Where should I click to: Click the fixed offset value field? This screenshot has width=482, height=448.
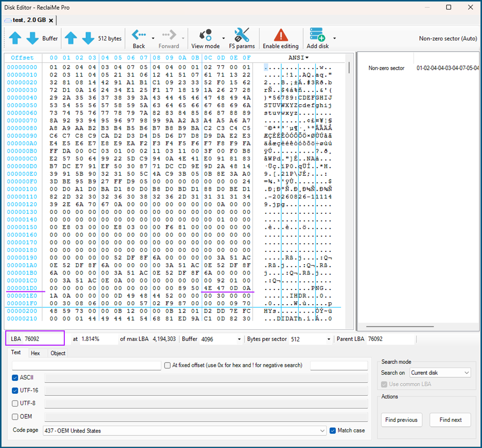pos(339,366)
